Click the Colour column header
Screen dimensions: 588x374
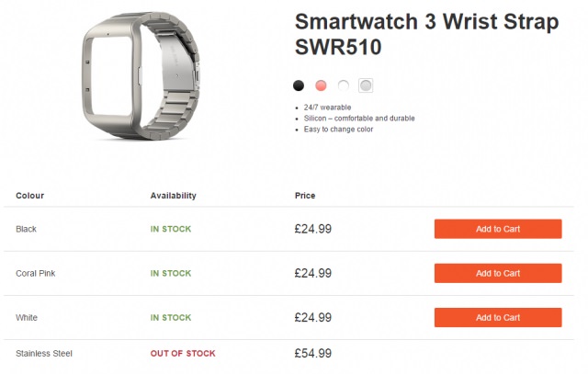click(x=30, y=196)
